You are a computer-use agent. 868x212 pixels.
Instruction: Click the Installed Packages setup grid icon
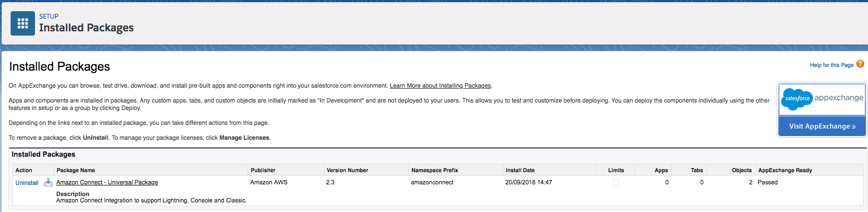tap(23, 23)
